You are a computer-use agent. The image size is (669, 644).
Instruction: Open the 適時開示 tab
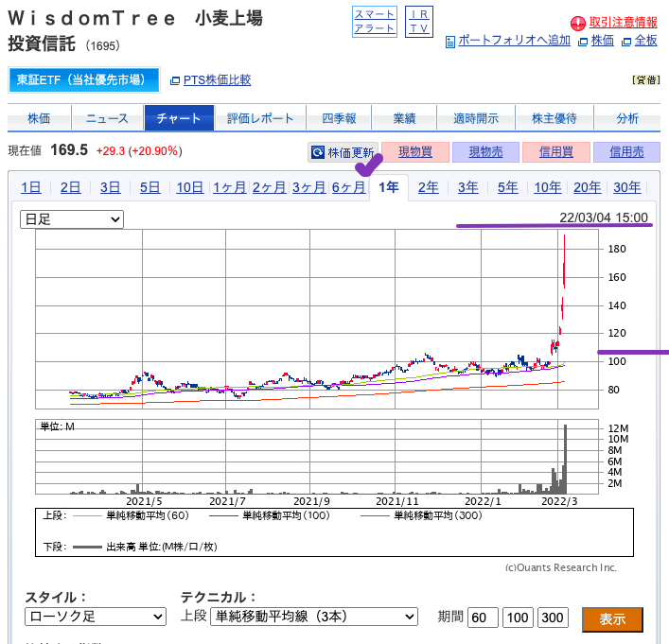point(476,118)
